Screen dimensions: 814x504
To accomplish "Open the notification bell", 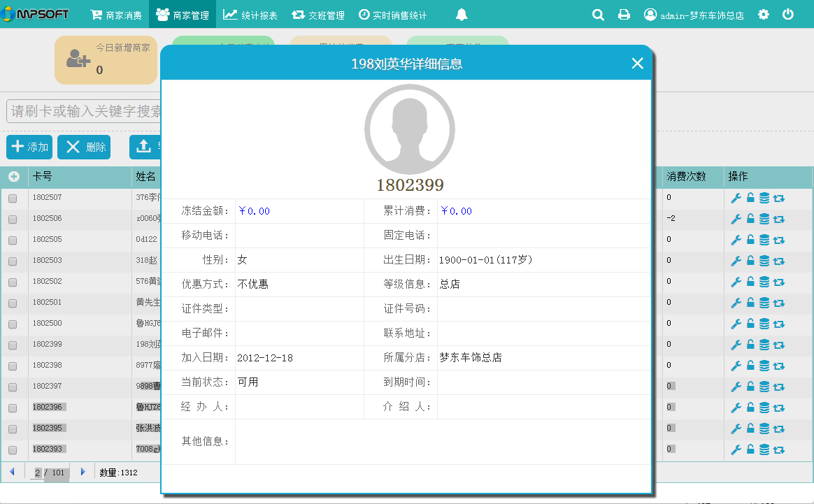I will pyautogui.click(x=462, y=15).
